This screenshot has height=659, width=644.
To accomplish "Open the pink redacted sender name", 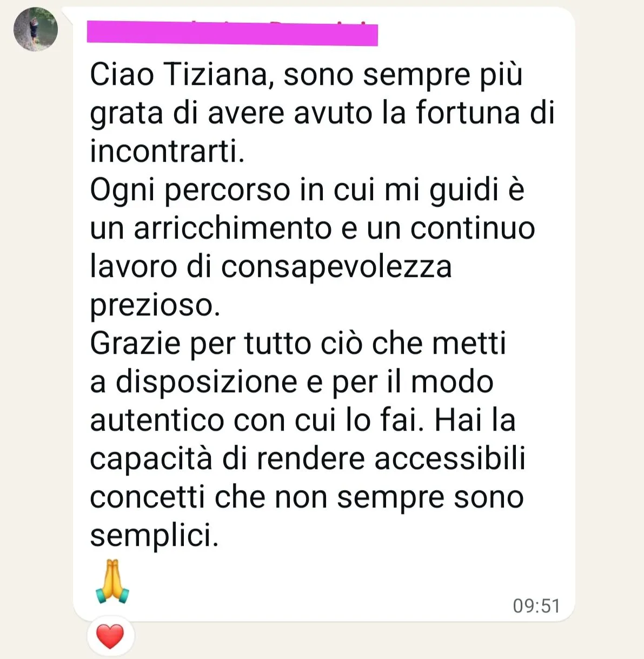I will 233,34.
